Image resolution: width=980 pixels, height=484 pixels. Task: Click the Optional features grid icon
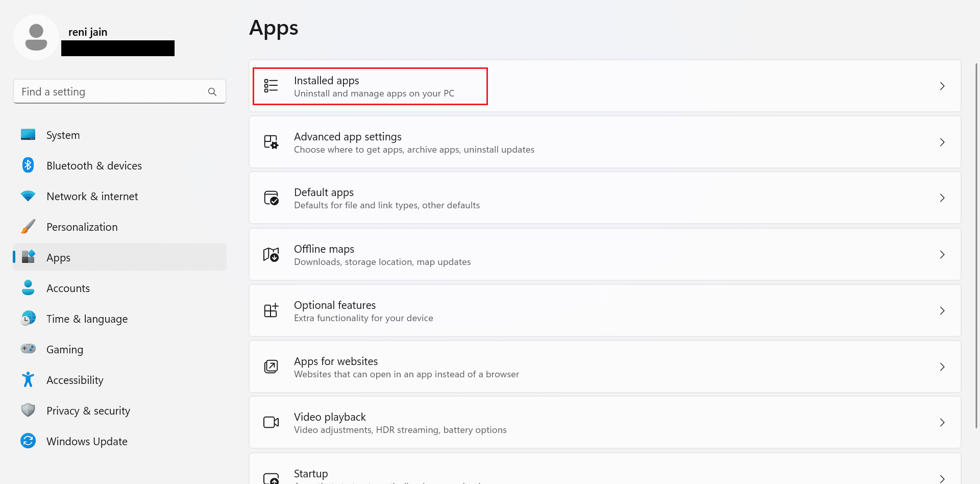click(271, 310)
